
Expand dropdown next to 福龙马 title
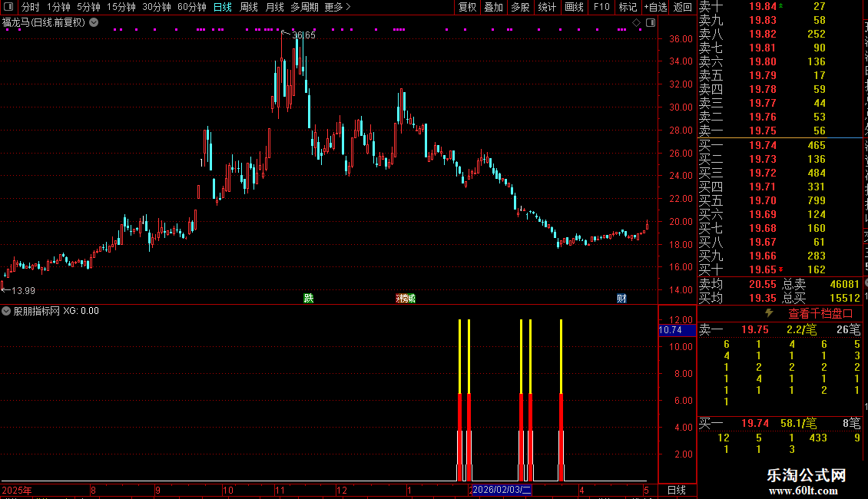[94, 22]
